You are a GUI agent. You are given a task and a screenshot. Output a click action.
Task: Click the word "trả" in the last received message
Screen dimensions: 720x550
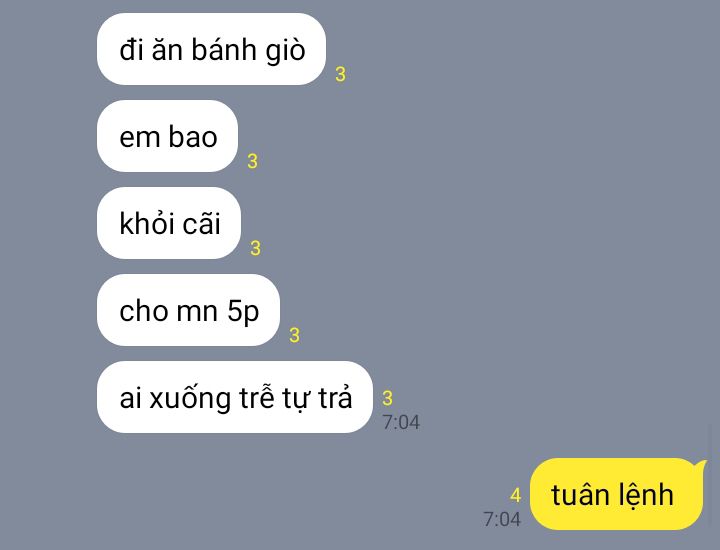[x=335, y=397]
